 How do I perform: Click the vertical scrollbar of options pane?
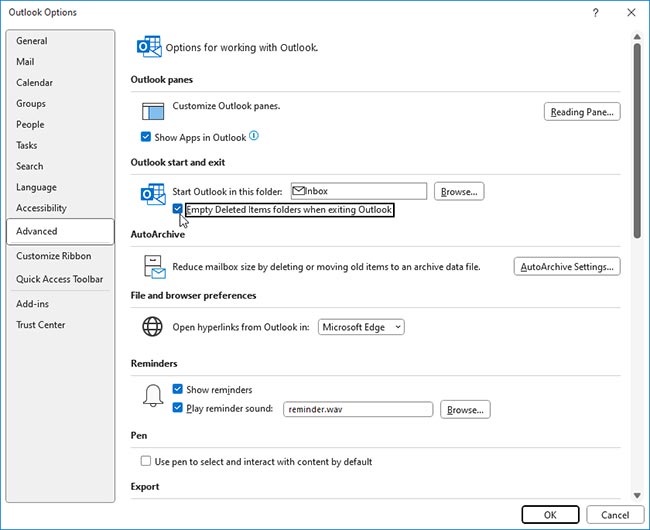coord(637,140)
